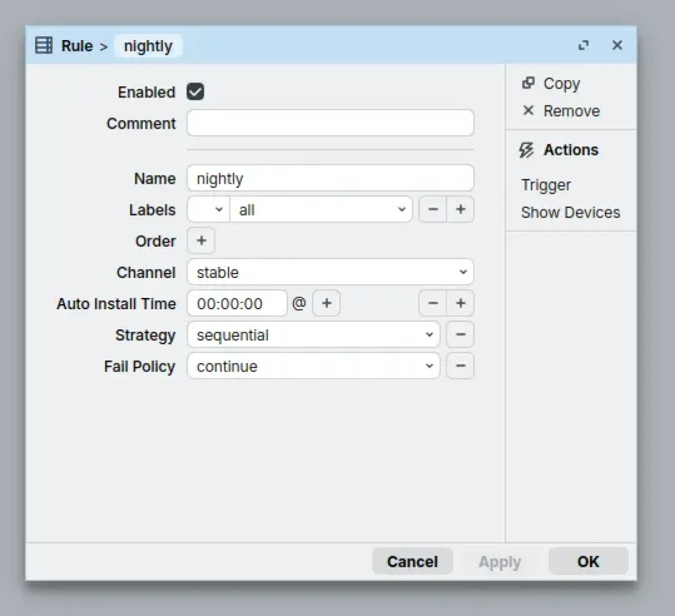This screenshot has height=616, width=675.
Task: Open the Strategy dropdown showing sequential
Action: click(313, 335)
